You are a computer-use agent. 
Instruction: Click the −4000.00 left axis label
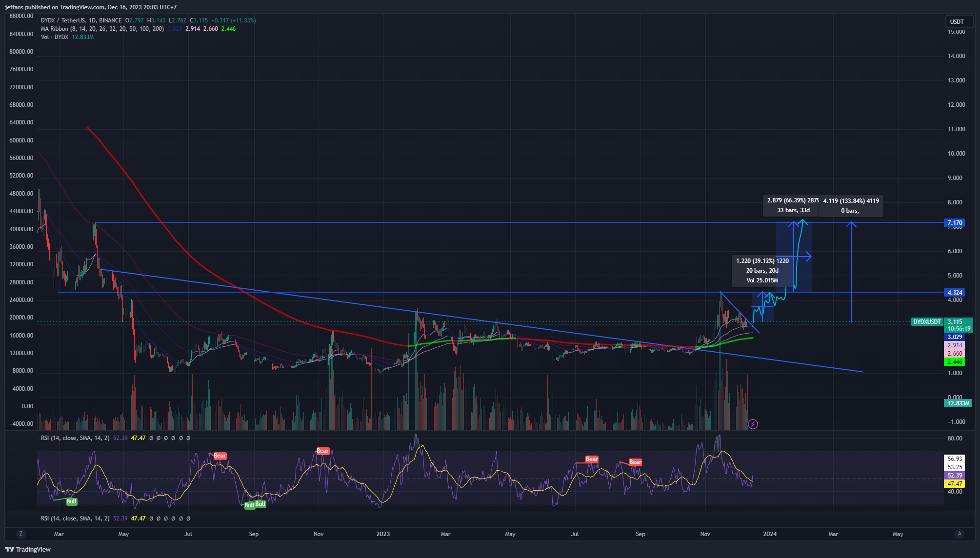pos(21,424)
